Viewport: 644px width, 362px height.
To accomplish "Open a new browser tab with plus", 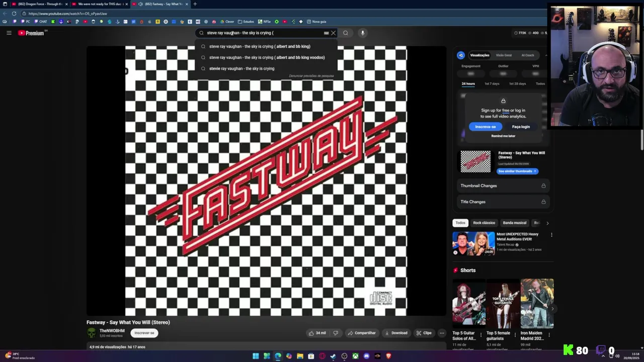I will point(195,4).
